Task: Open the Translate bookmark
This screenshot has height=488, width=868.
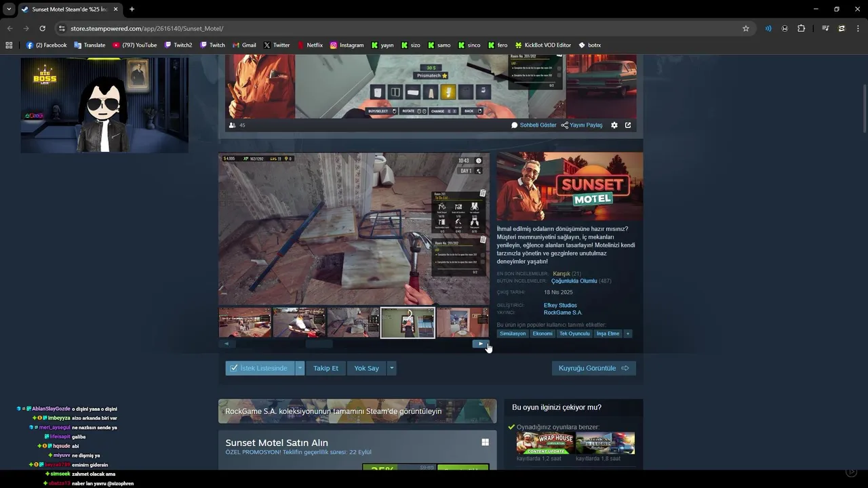Action: point(90,45)
